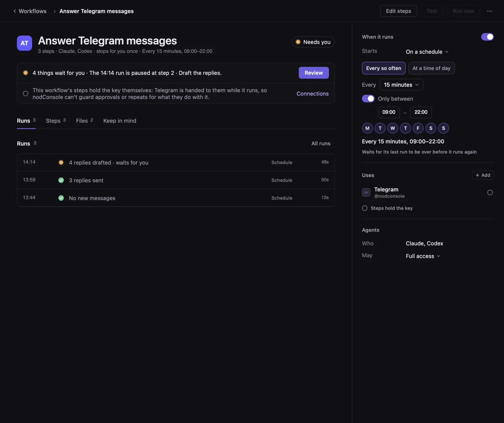
Task: Click the hollow circle beside the key warning
Action: (x=26, y=94)
